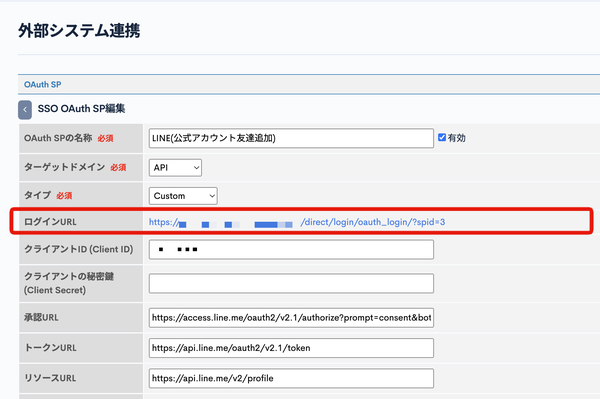Click the 承認URL label

[x=41, y=318]
